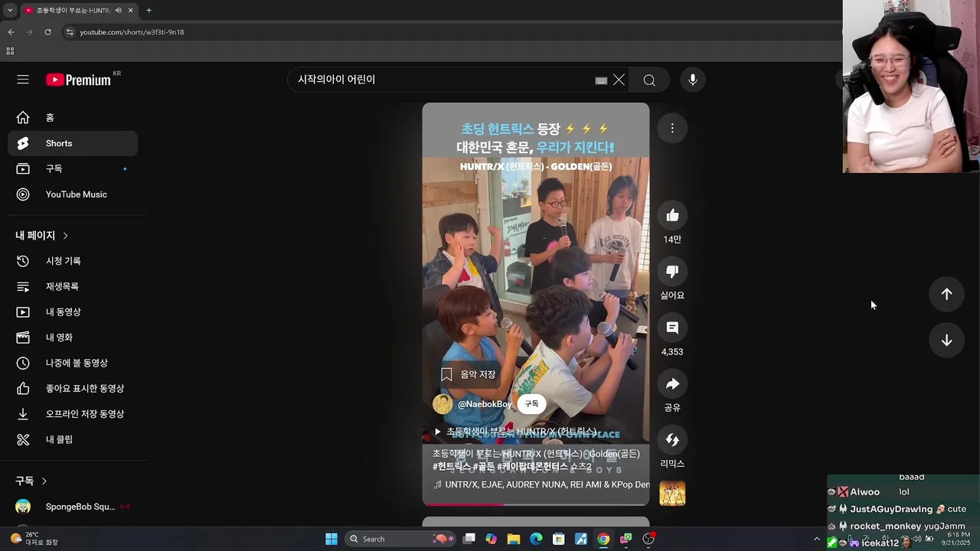Switch to Chrome in the taskbar

pos(603,539)
